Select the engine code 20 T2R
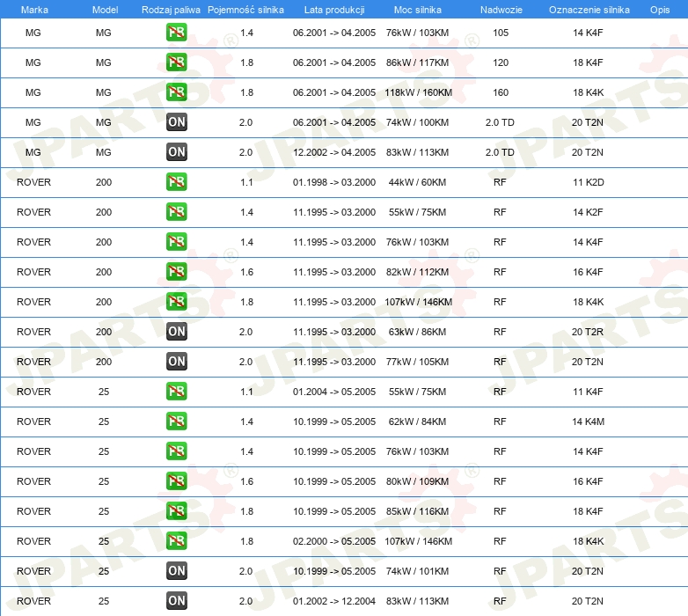688x616 pixels. point(588,332)
